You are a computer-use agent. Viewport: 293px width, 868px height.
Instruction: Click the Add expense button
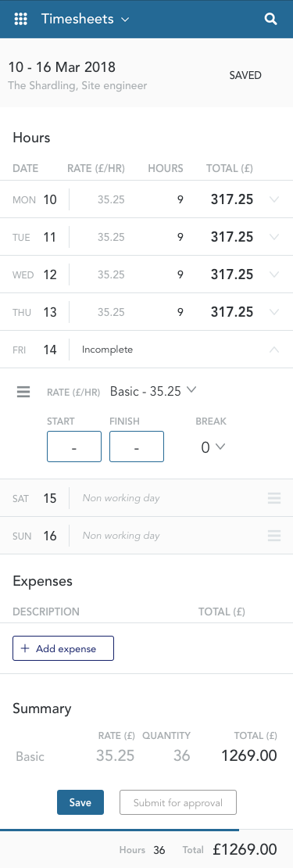(63, 648)
